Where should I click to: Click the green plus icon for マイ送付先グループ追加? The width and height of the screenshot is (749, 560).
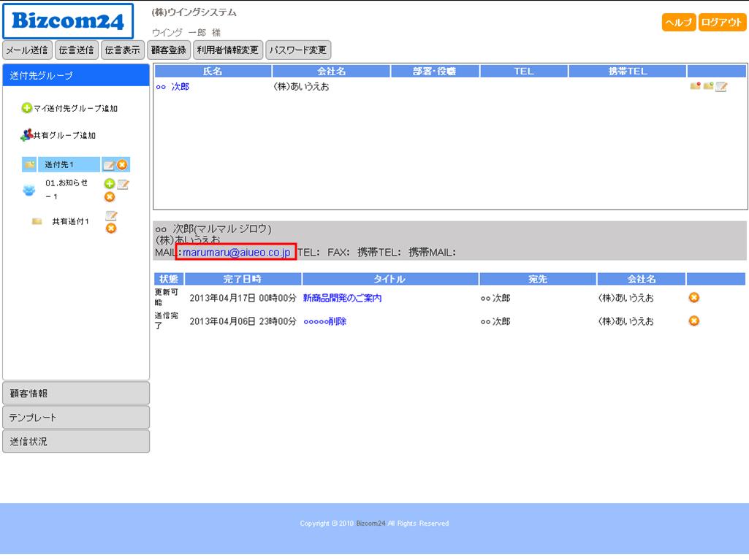click(27, 108)
